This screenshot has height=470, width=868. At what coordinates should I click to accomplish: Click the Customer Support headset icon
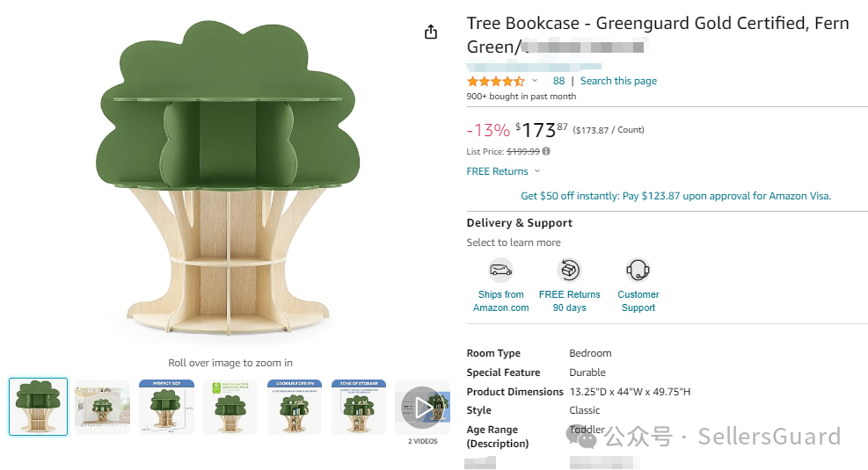638,270
